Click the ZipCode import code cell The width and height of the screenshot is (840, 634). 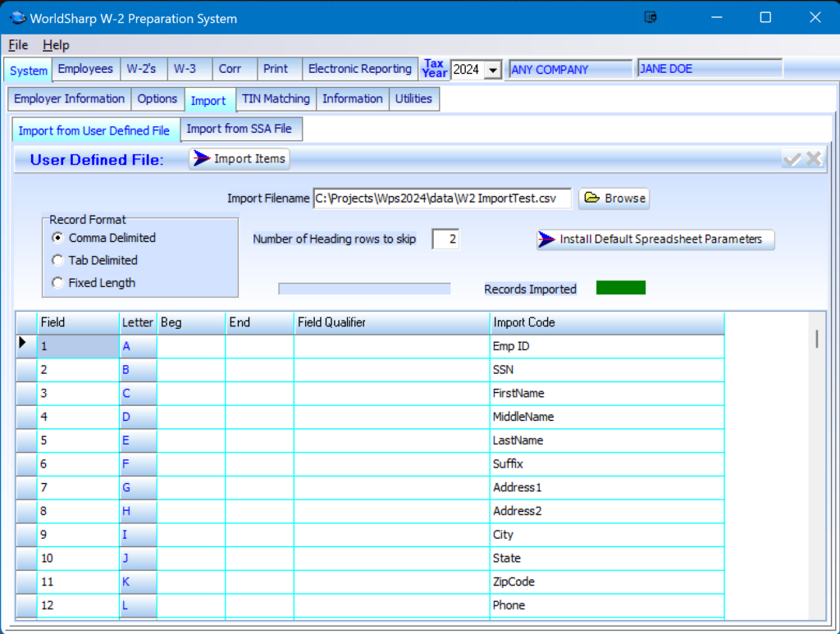[608, 582]
